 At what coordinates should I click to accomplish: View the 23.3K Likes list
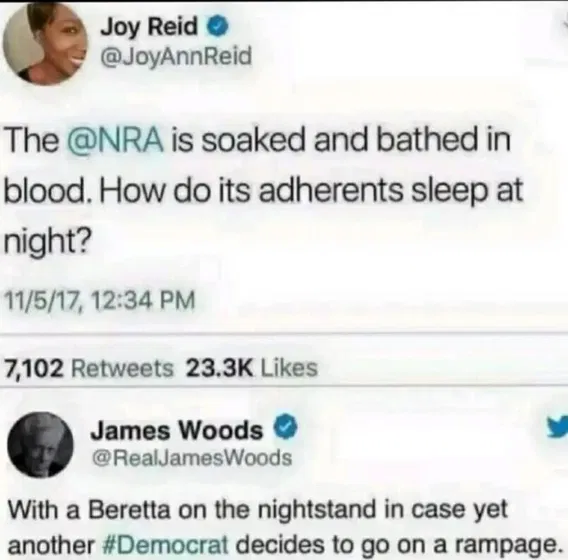(x=252, y=368)
